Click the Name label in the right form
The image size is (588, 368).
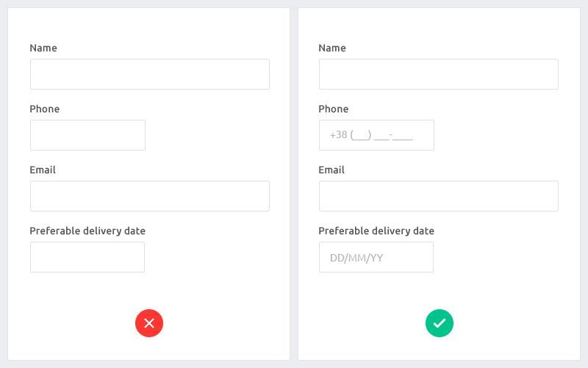pyautogui.click(x=332, y=48)
